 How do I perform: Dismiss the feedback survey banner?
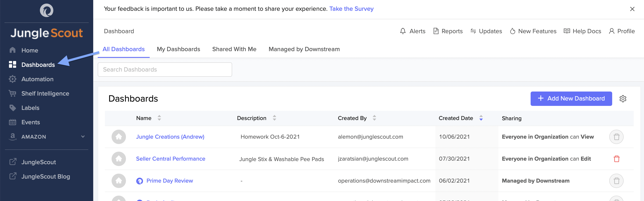pyautogui.click(x=632, y=9)
